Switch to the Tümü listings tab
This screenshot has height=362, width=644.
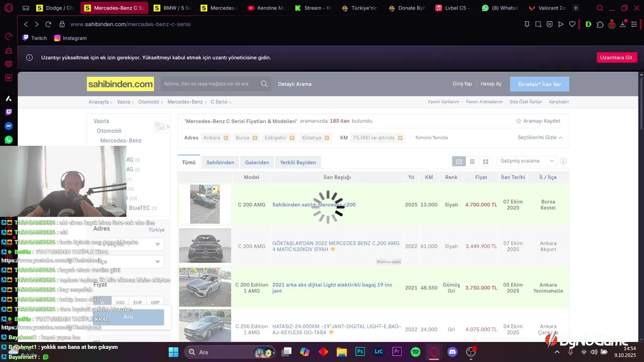(x=189, y=162)
